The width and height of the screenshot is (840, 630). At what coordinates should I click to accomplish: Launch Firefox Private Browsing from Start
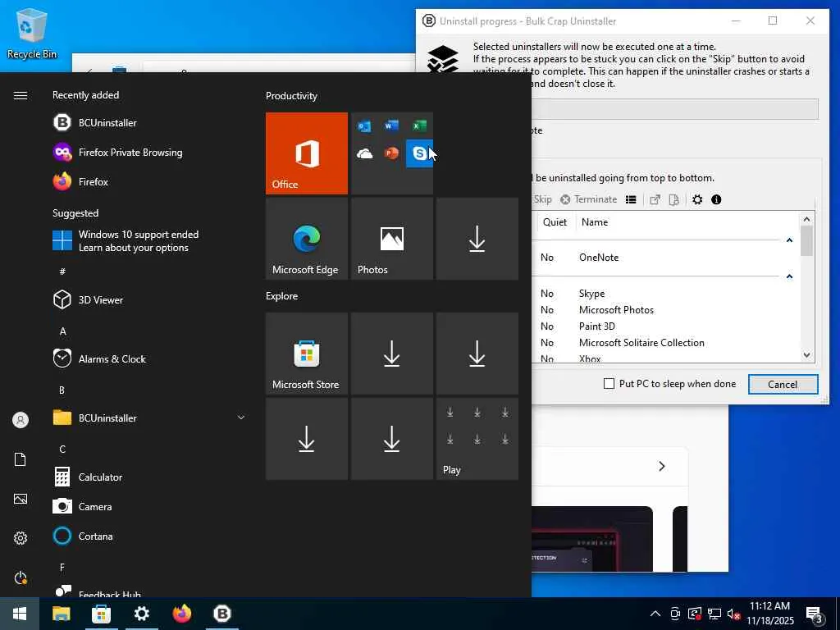pyautogui.click(x=118, y=152)
